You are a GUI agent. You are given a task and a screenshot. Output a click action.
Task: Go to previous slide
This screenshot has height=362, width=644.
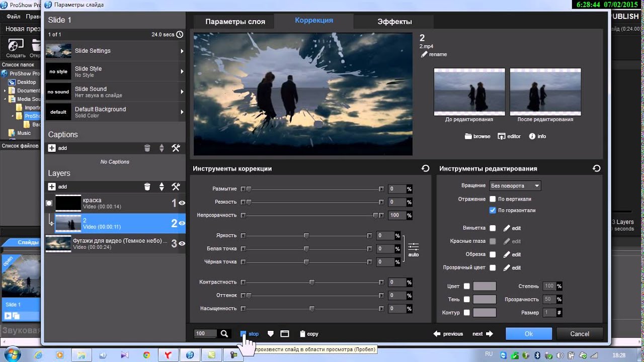[448, 334]
